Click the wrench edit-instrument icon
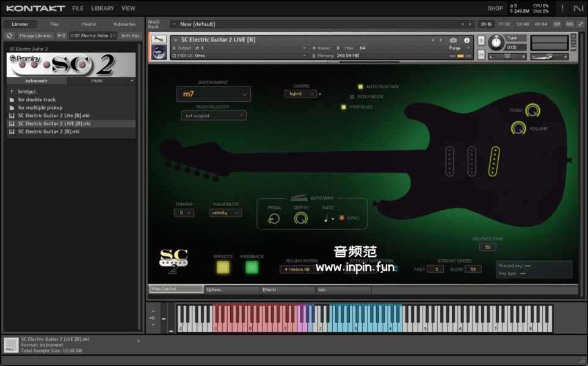The height and width of the screenshot is (366, 588). point(158,40)
